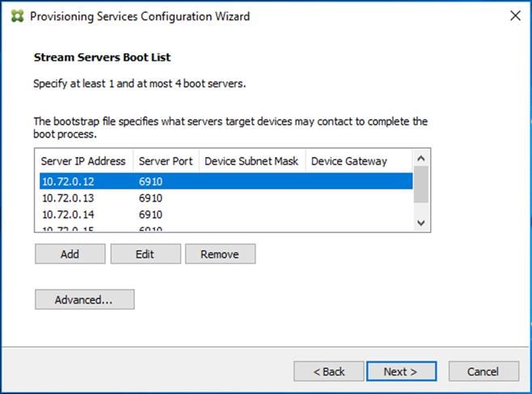
Task: Select the 10.72.0.12 server row
Action: 226,181
